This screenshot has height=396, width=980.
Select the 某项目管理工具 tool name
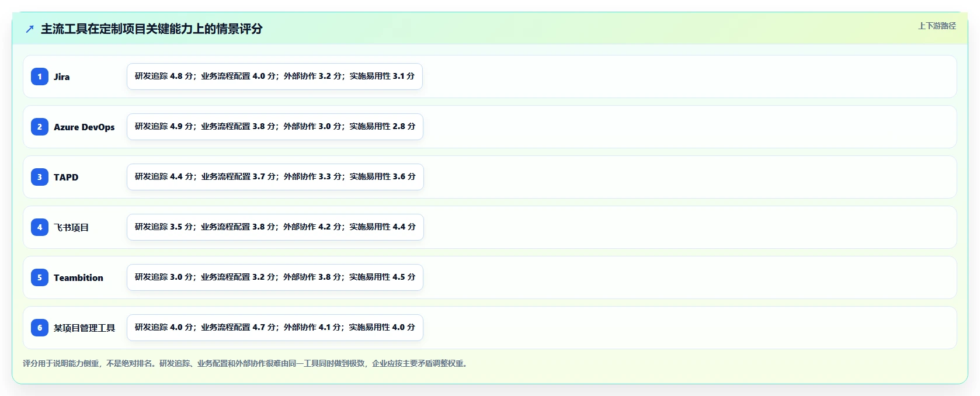point(84,328)
